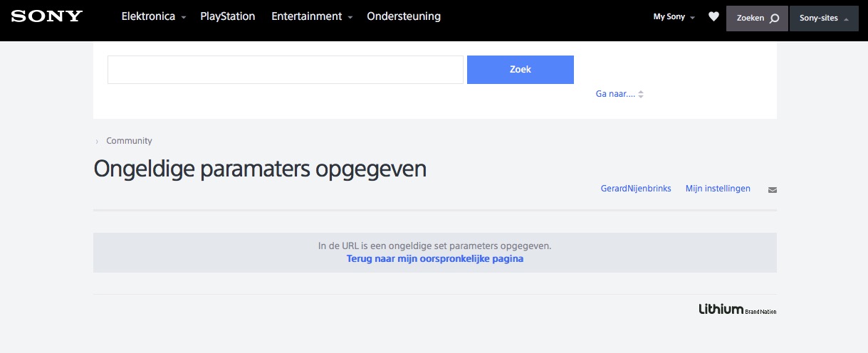Click the breadcrumb arrow before Community
Image resolution: width=868 pixels, height=353 pixels.
pyautogui.click(x=97, y=142)
